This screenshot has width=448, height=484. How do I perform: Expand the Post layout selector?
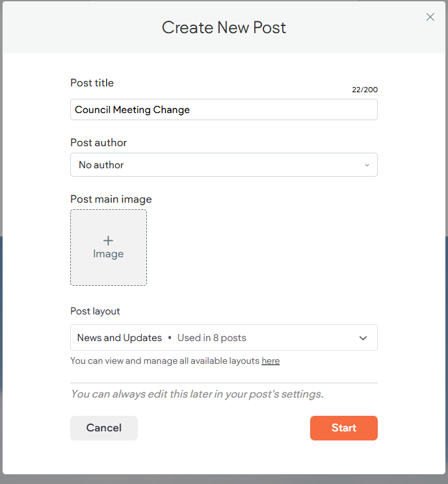(x=224, y=338)
